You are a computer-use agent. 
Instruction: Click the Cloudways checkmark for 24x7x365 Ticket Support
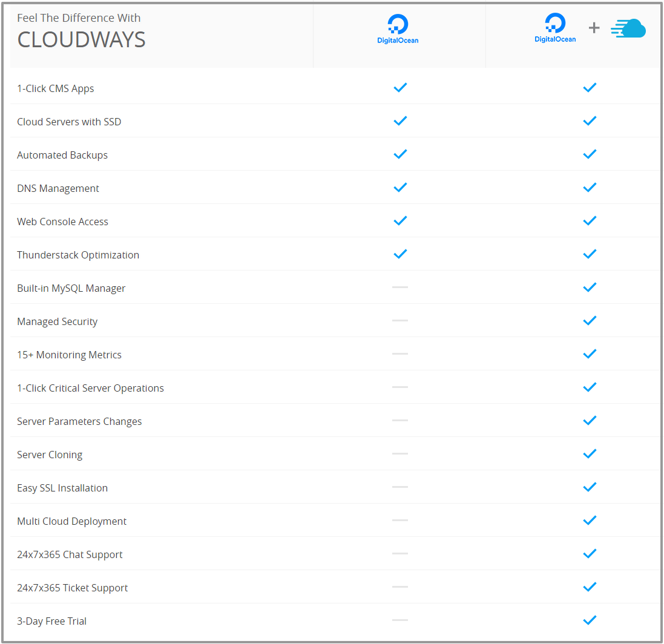(x=590, y=587)
